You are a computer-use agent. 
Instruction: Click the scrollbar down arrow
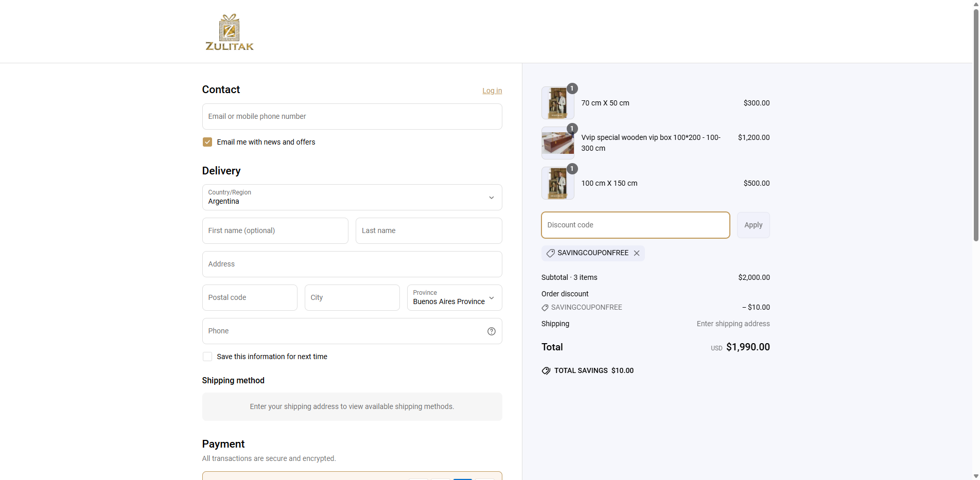pos(976,476)
